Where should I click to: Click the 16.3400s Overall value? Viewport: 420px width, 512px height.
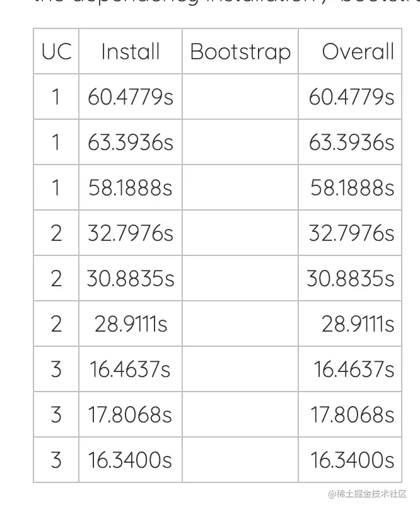(x=352, y=460)
